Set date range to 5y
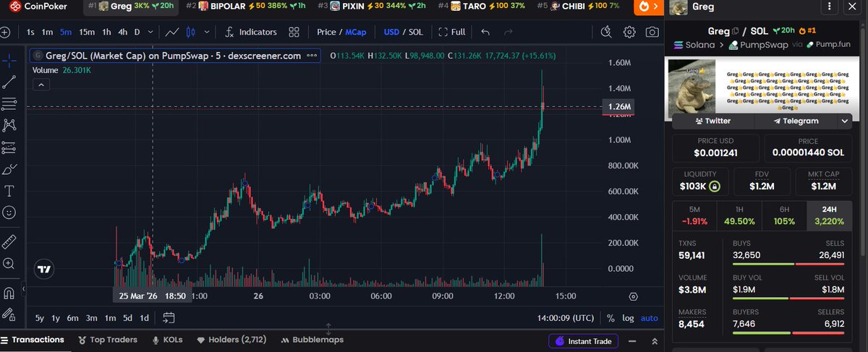The width and height of the screenshot is (868, 352). 40,318
